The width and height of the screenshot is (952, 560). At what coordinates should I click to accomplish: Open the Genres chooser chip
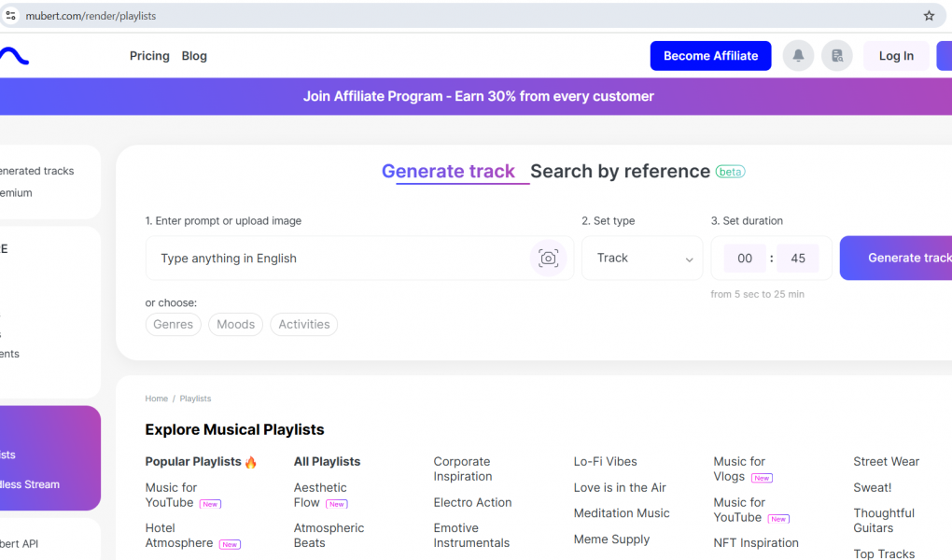click(173, 325)
